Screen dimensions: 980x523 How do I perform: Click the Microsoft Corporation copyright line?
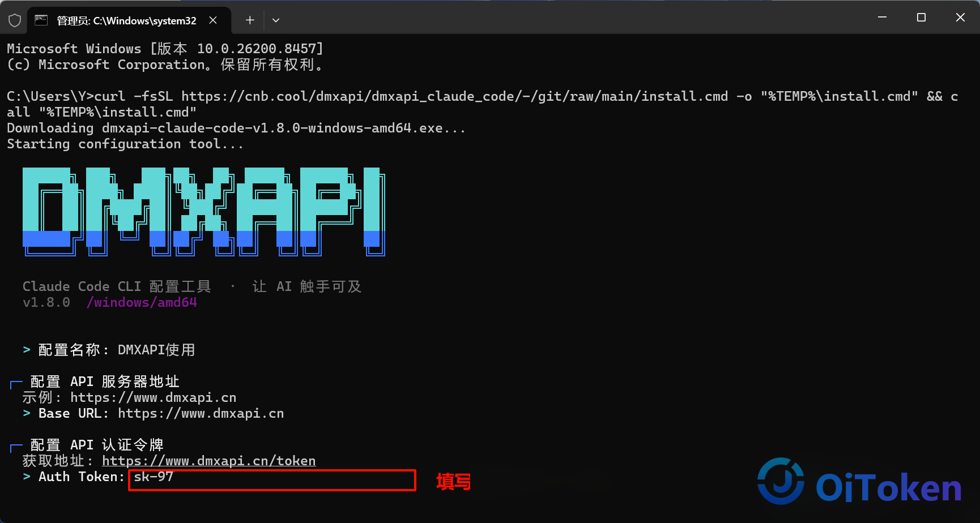click(165, 65)
